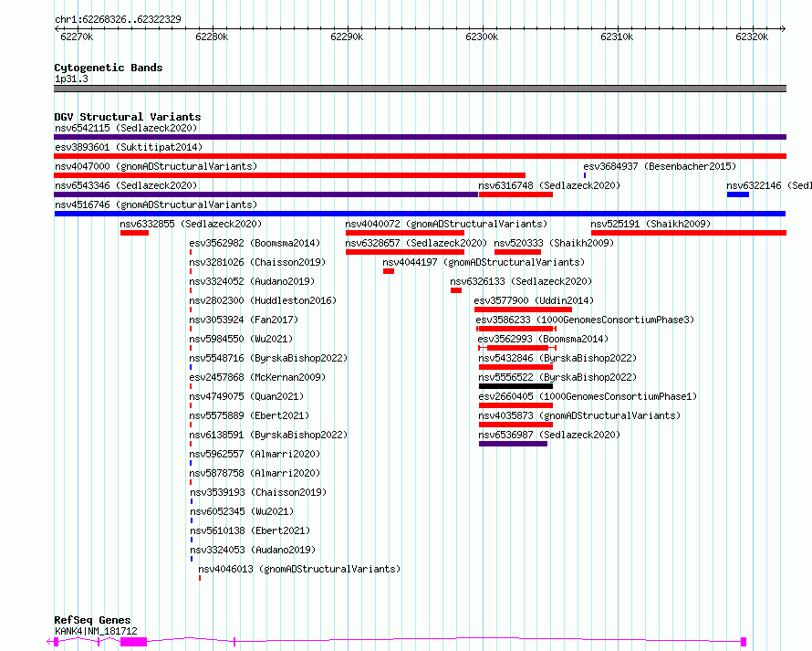This screenshot has width=812, height=651.
Task: Click the 62300k ruler position
Action: (x=482, y=37)
